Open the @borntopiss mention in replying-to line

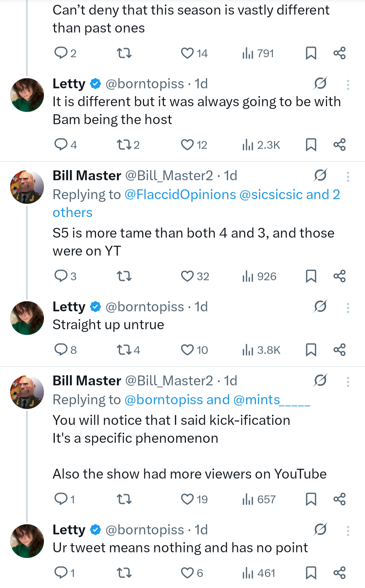pyautogui.click(x=165, y=400)
